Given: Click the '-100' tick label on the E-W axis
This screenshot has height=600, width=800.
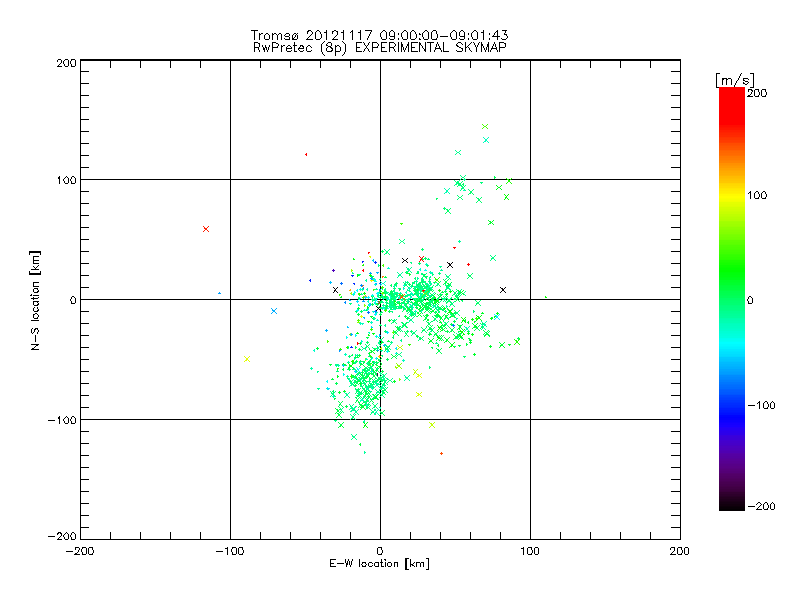Looking at the screenshot, I should click(x=230, y=551).
